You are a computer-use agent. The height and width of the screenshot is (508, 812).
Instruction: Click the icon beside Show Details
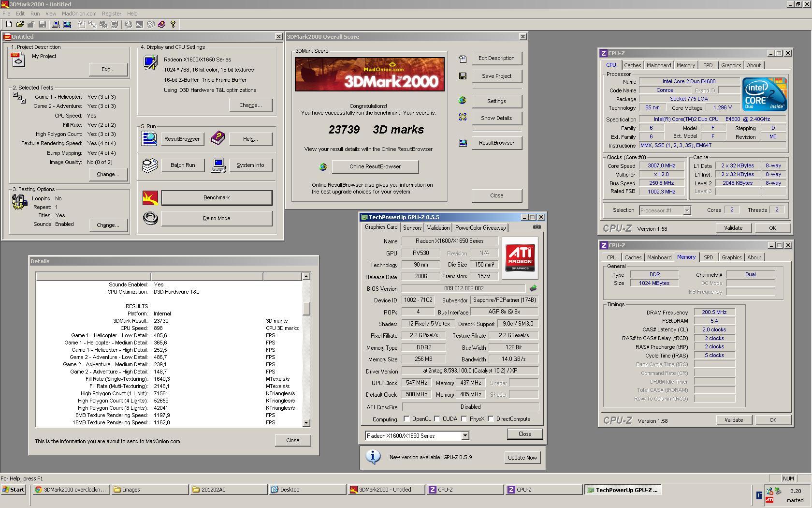point(463,117)
